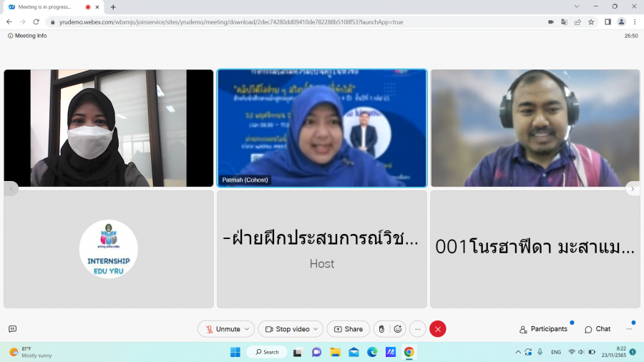Click the raise hand icon

tap(382, 329)
